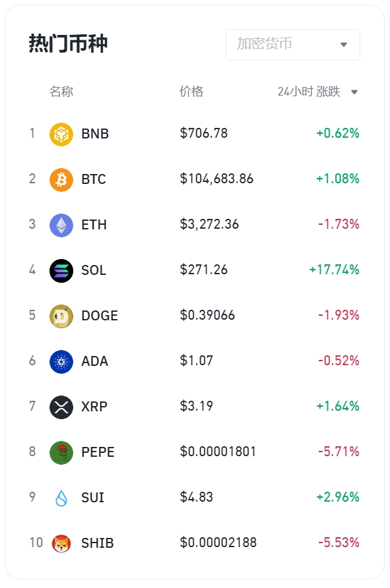Click the BTC price $104,683.86
390x588 pixels.
(216, 179)
